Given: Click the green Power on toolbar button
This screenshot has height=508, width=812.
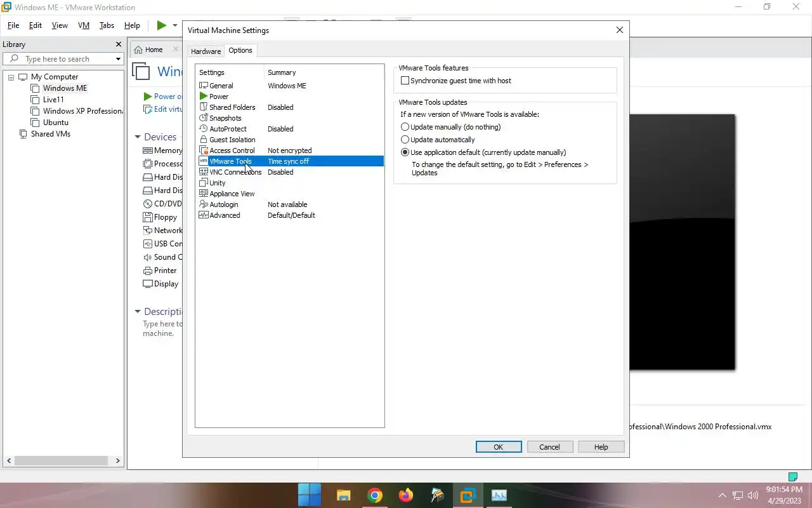Looking at the screenshot, I should point(161,25).
